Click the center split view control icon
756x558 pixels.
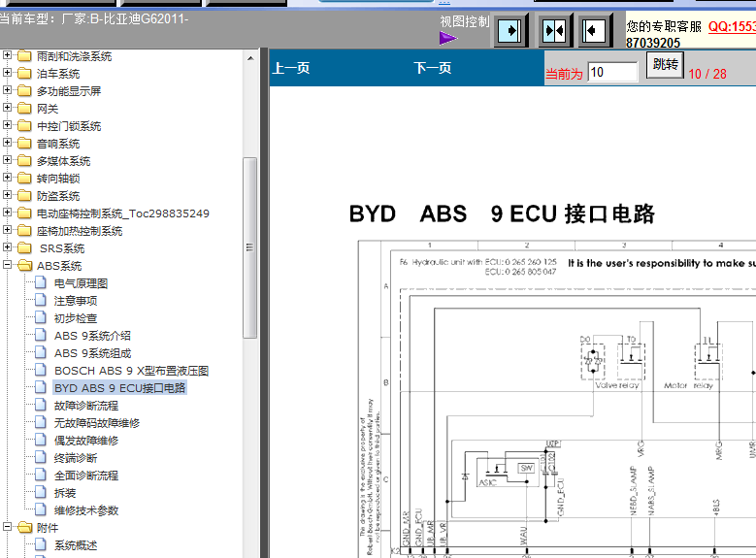[x=554, y=31]
